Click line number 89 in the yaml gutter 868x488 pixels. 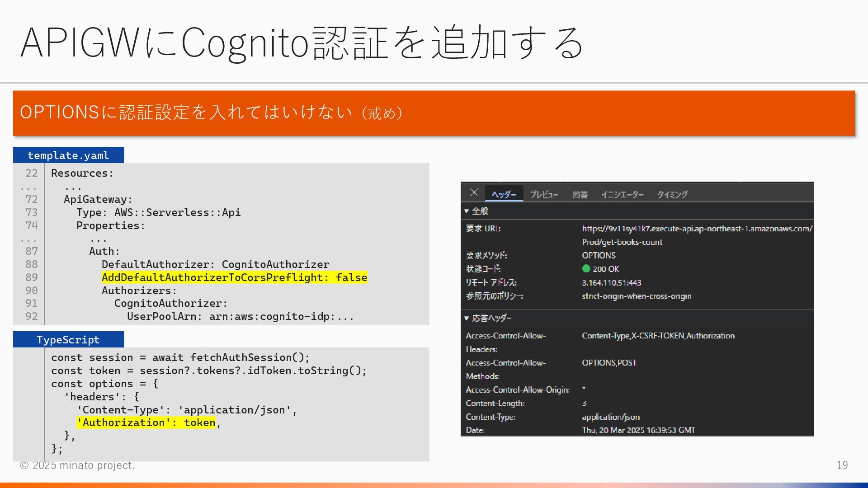coord(31,277)
